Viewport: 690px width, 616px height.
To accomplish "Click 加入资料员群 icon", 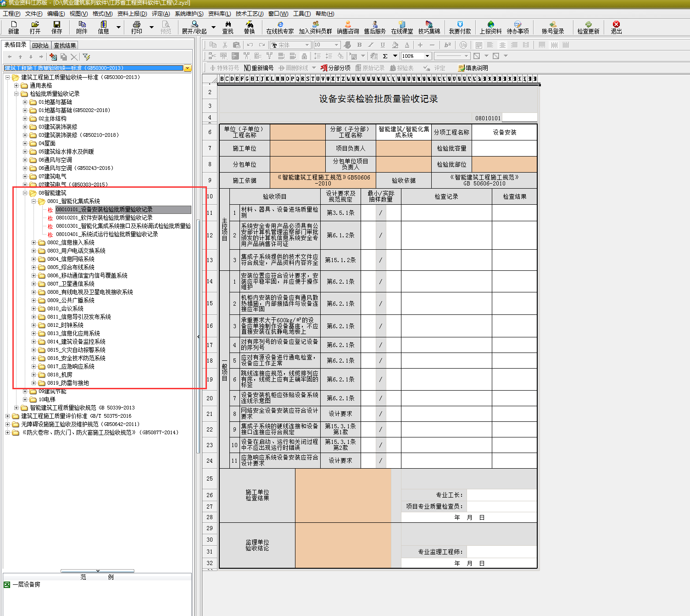I will (x=316, y=27).
